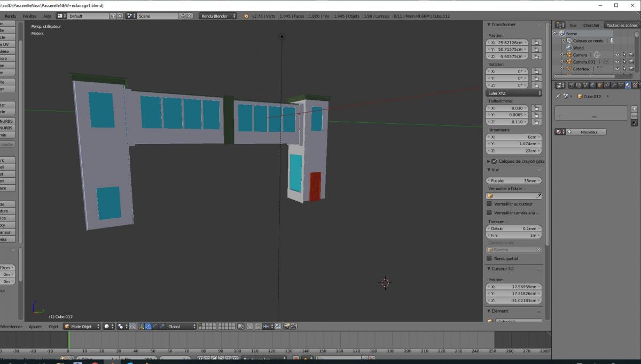Enable Rendu partiel checkbox

click(x=489, y=258)
